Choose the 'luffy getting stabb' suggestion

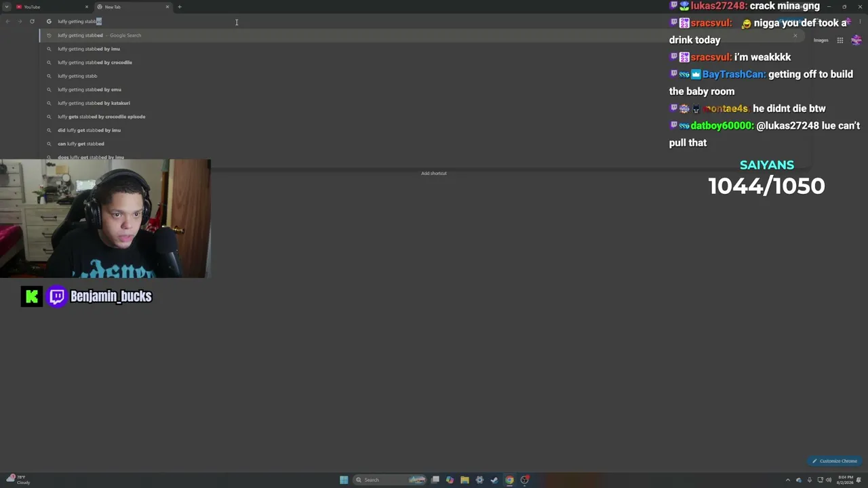(420, 76)
